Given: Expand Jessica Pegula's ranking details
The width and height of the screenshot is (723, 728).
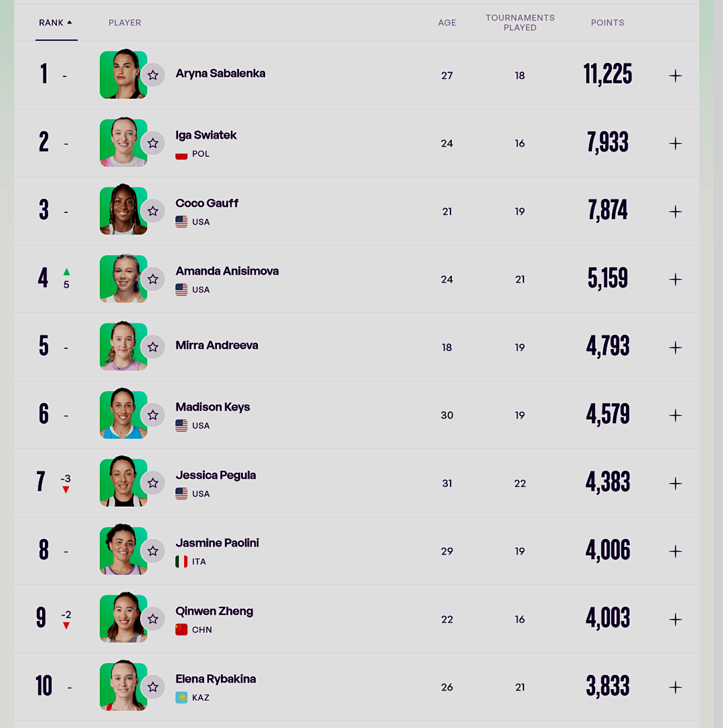Looking at the screenshot, I should [x=675, y=484].
